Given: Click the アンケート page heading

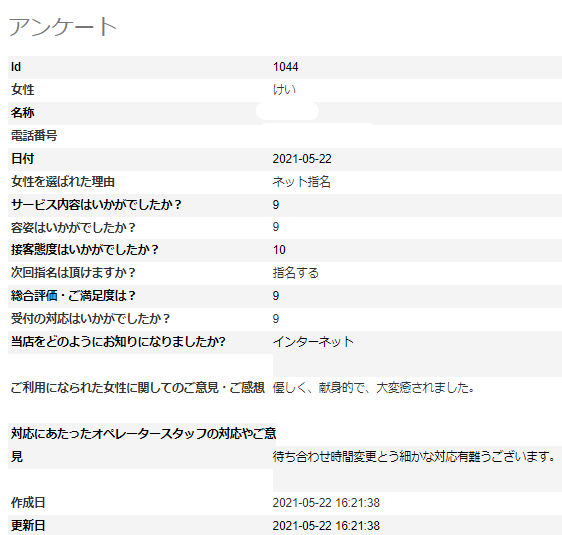Looking at the screenshot, I should click(x=63, y=27).
